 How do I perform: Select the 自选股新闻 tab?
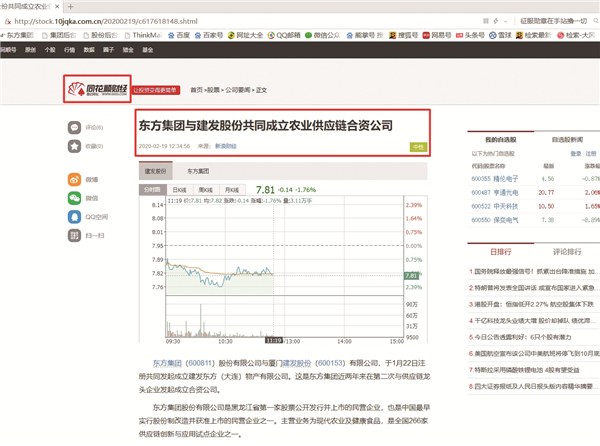click(567, 140)
